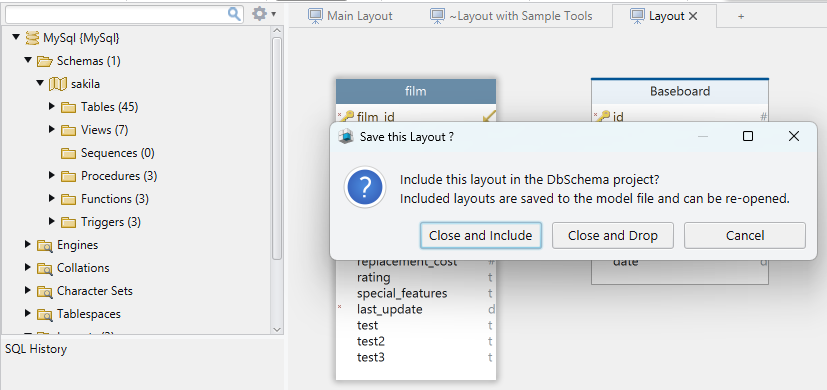Expand the Views (7) folder
The image size is (827, 390).
(x=52, y=129)
